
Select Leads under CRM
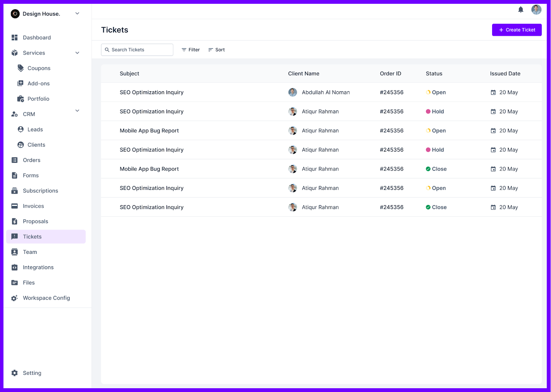[x=35, y=130]
